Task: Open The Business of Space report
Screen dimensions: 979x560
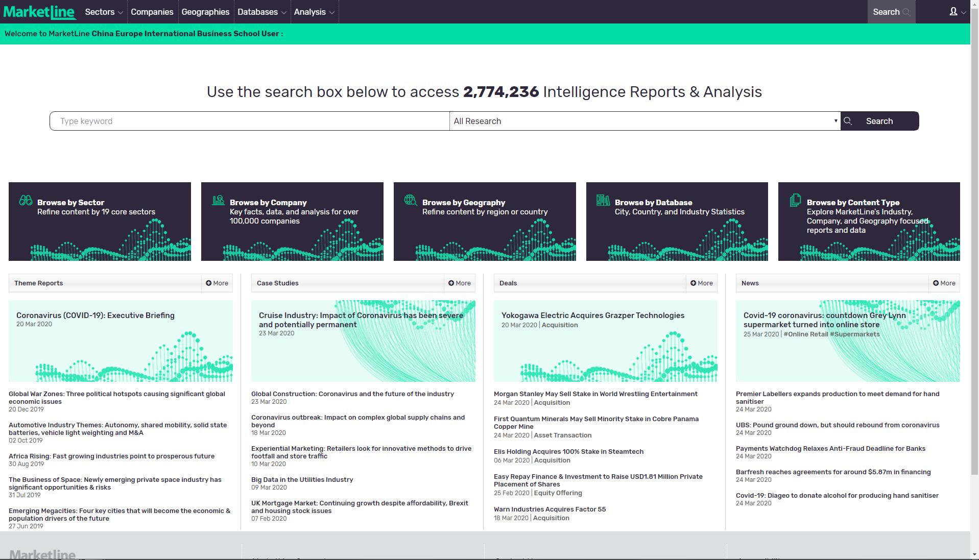Action: (x=115, y=483)
